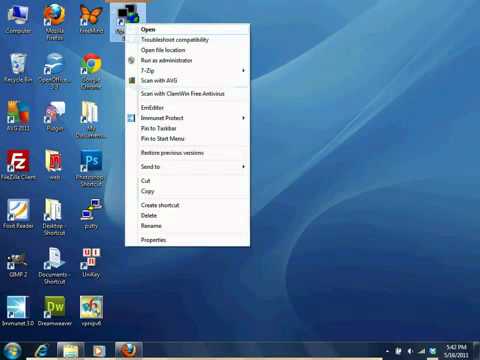480x360 pixels.
Task: Choose EmEditor in the context menu
Action: (x=187, y=108)
